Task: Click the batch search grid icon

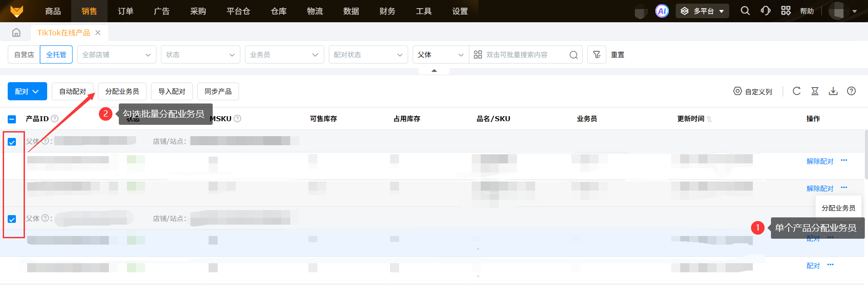Action: pos(478,54)
